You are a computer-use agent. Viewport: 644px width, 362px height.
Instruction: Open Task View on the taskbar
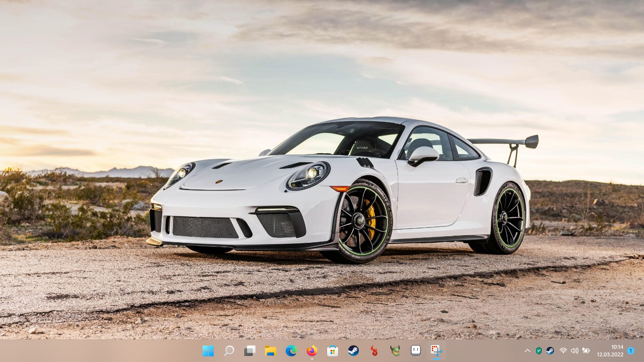point(249,351)
